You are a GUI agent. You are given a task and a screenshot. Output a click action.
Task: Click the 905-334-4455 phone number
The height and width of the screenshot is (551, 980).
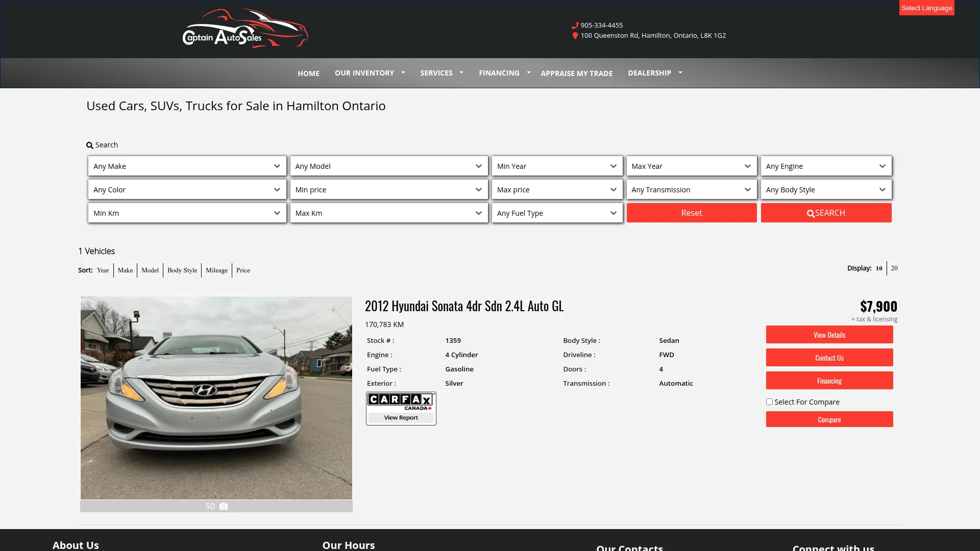[x=601, y=25]
